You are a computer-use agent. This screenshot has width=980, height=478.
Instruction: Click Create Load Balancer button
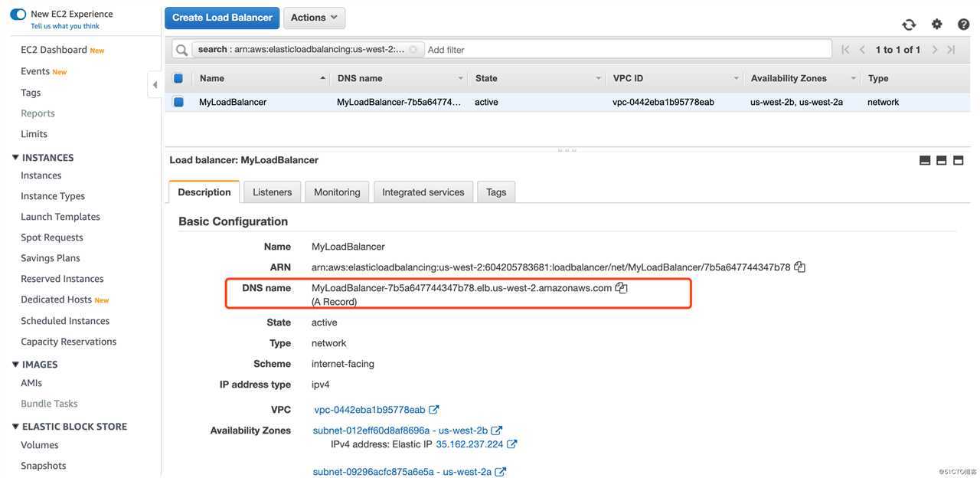[x=222, y=18]
